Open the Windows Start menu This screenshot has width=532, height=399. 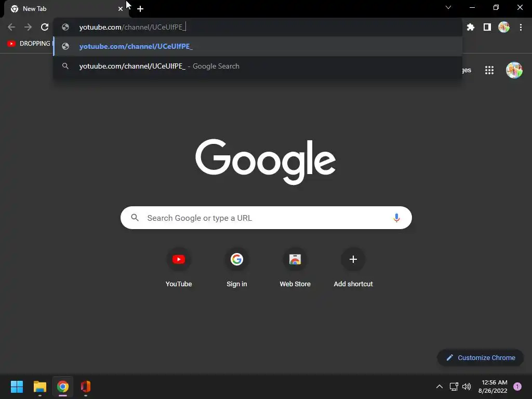(x=17, y=387)
